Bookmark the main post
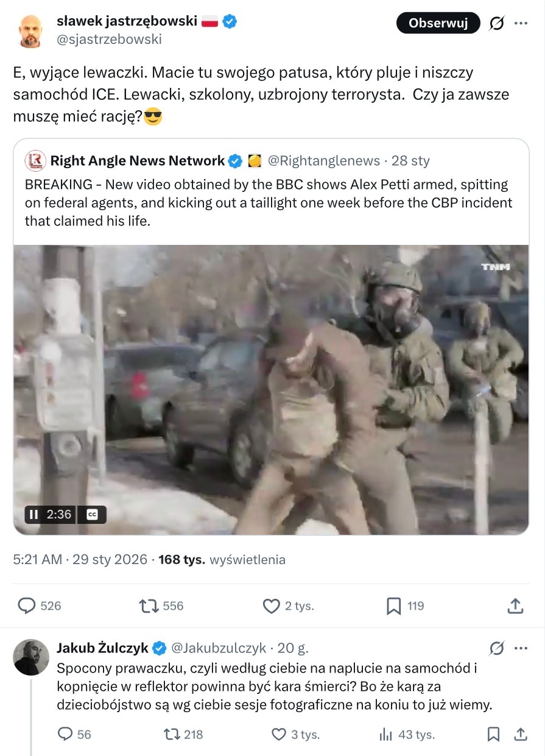 [x=393, y=606]
